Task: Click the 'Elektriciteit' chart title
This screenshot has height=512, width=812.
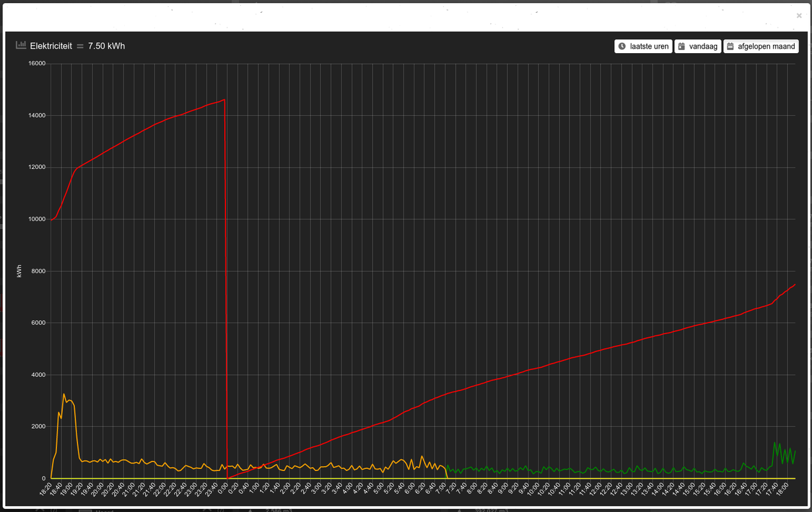Action: (x=51, y=46)
